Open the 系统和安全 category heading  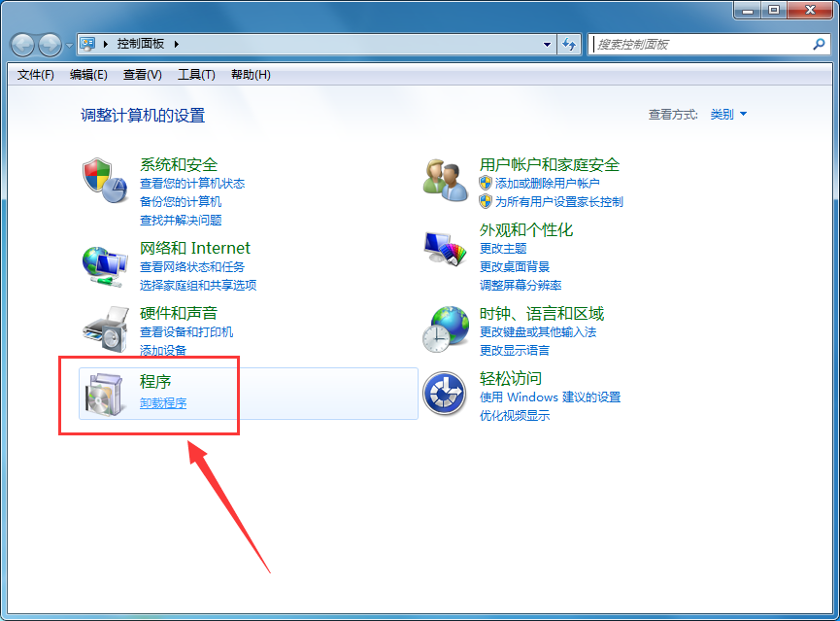(179, 164)
